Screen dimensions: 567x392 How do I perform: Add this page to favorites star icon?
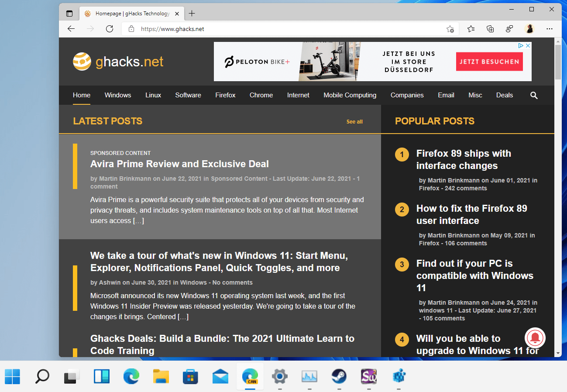pos(450,29)
